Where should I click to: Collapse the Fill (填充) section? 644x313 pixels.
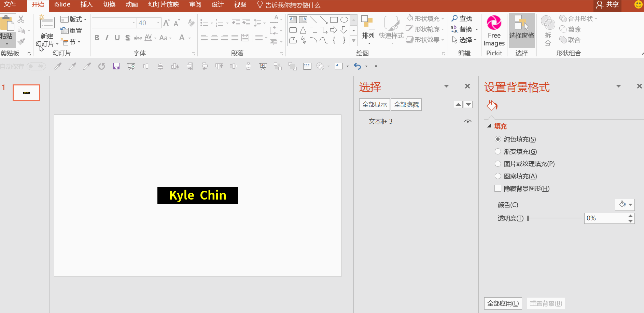489,126
